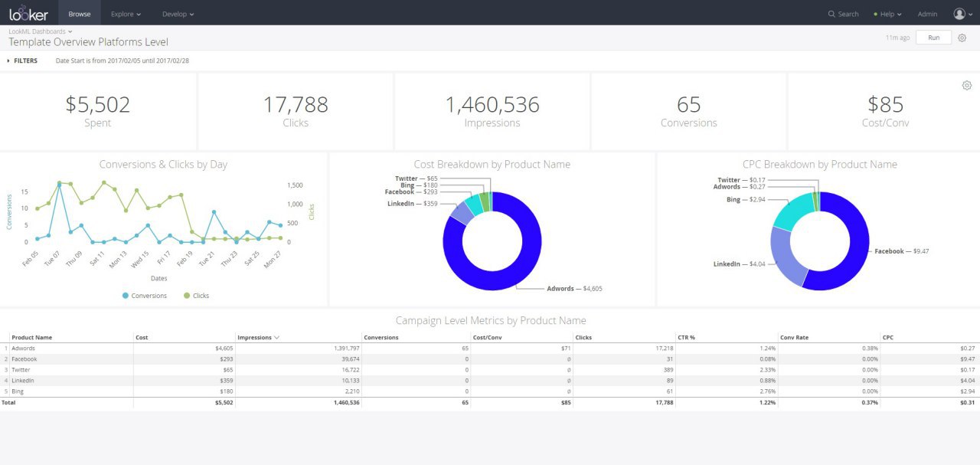Viewport: 980px width, 465px height.
Task: Click Adwords cost value $4,605 in table
Action: 224,348
